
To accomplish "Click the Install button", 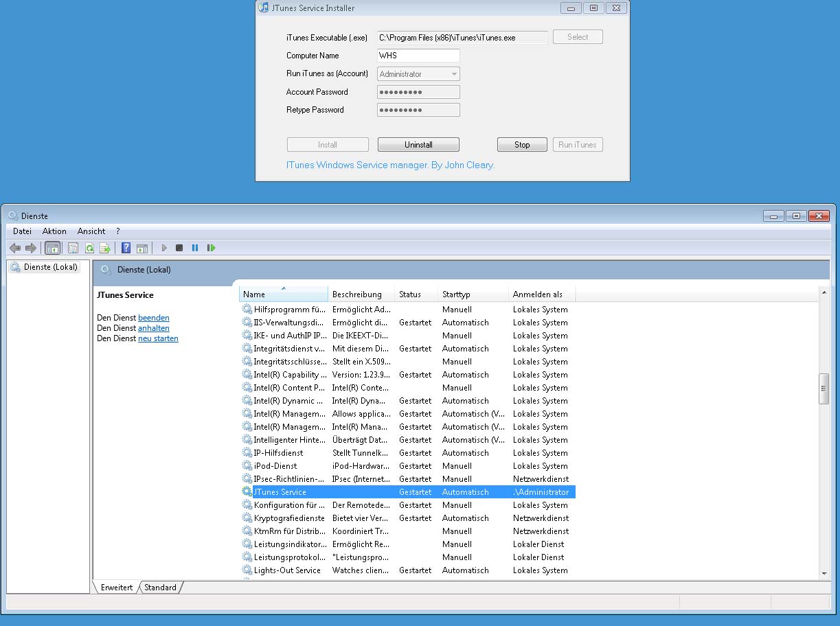I will pos(328,145).
